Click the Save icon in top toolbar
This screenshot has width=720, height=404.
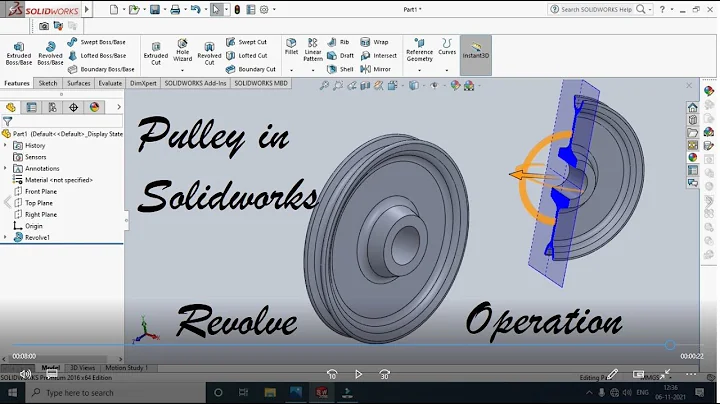pyautogui.click(x=155, y=9)
